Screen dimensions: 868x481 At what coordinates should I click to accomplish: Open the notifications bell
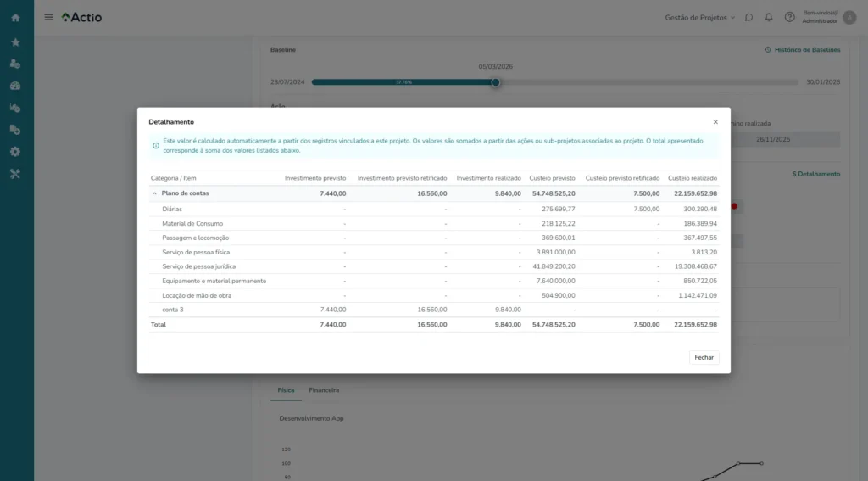769,17
